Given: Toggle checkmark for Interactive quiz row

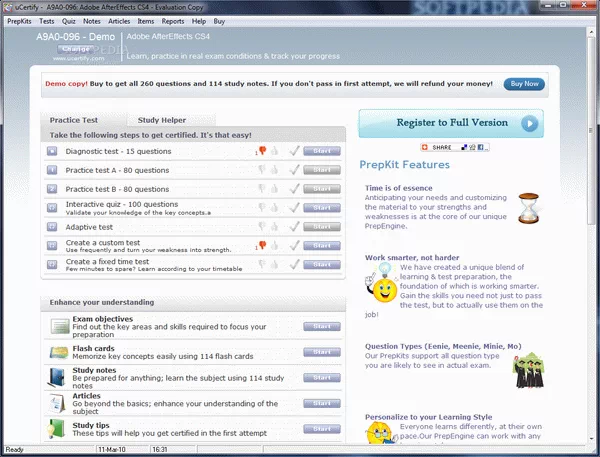Looking at the screenshot, I should (293, 207).
